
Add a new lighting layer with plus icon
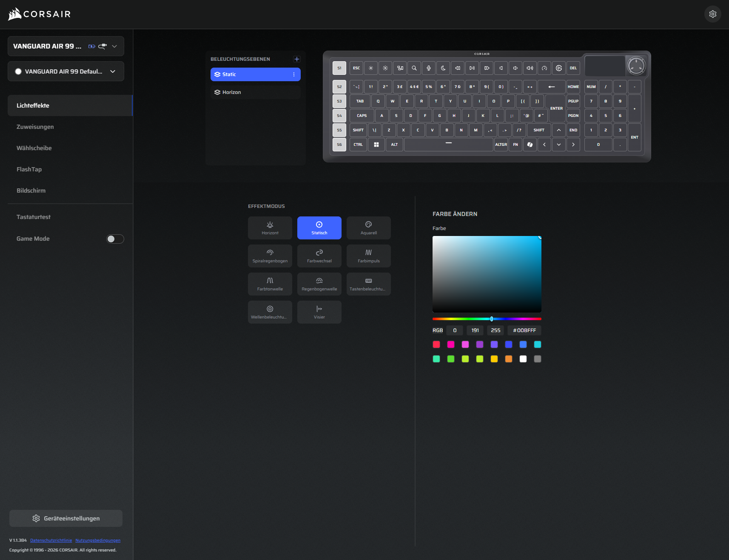297,59
